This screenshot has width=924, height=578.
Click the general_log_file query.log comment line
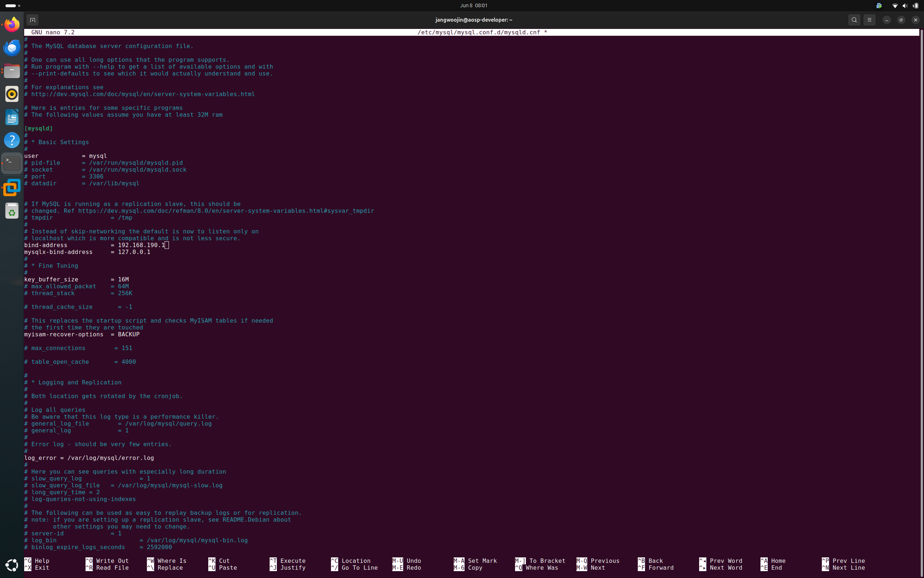click(x=118, y=423)
